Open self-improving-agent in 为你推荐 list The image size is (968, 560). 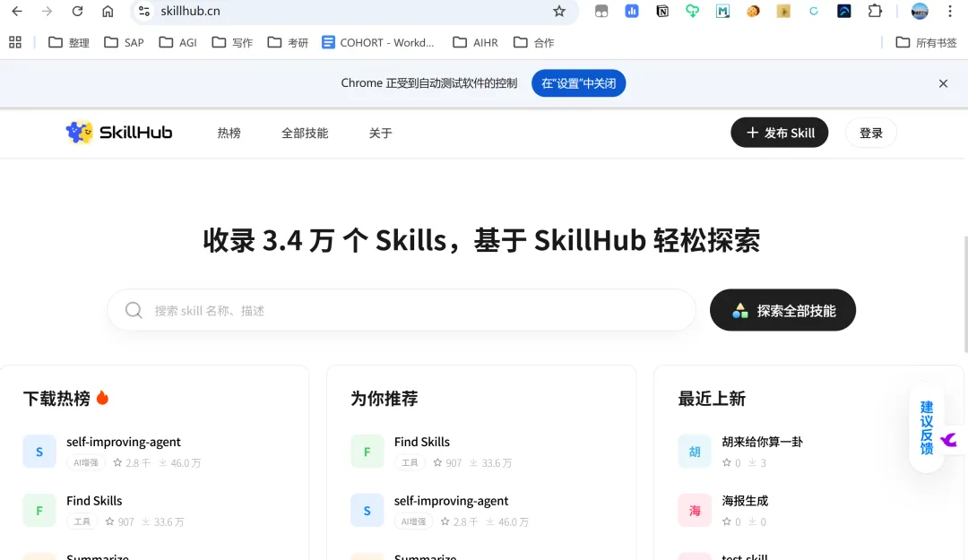click(451, 500)
